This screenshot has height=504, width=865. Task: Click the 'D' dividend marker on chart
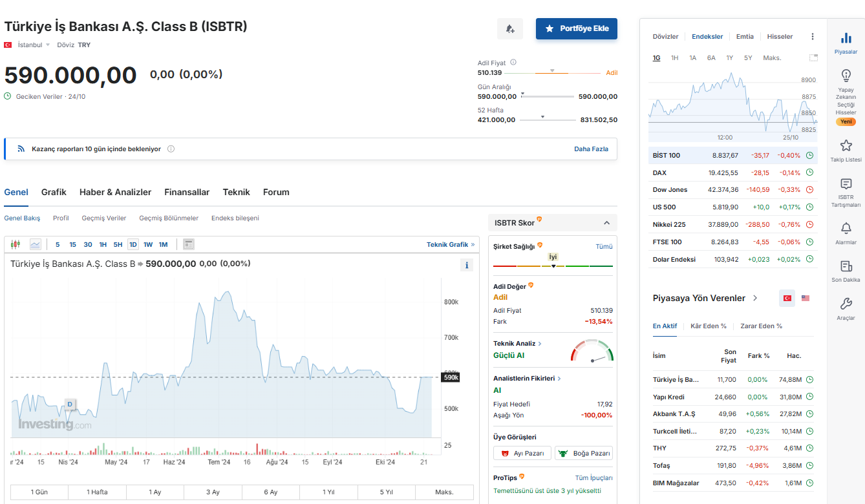coord(70,404)
